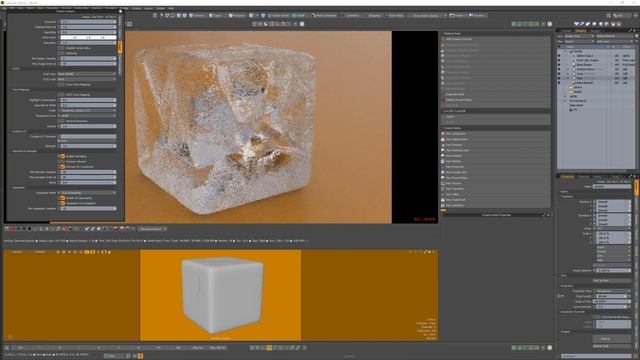Click the Name input field in Properties
Screen dimensions: 640x360
click(x=611, y=187)
